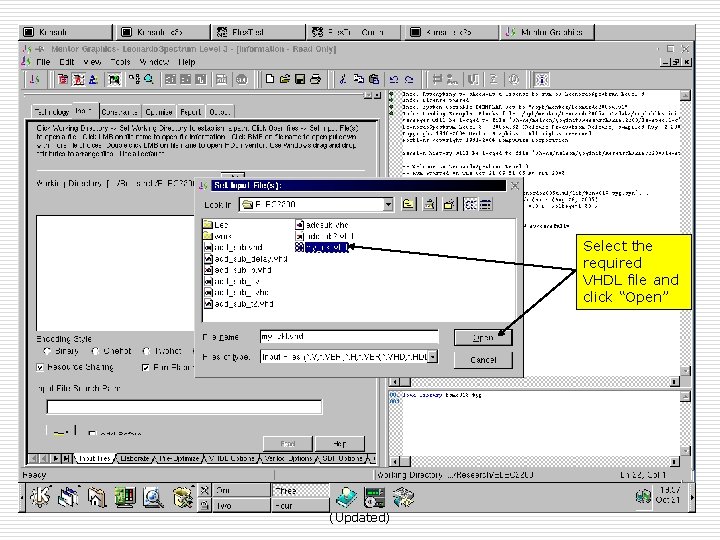Switch to the Verilog Options bottom tab
This screenshot has height=540, width=720.
[x=288, y=458]
